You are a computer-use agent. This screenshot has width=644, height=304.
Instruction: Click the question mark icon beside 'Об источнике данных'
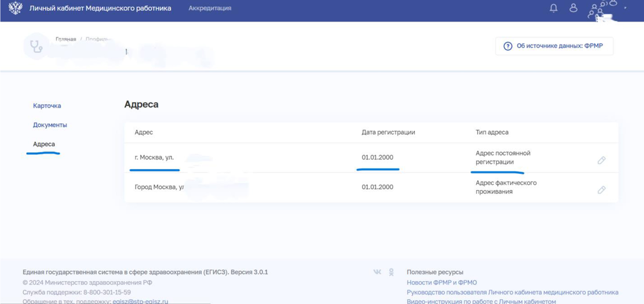pyautogui.click(x=508, y=46)
